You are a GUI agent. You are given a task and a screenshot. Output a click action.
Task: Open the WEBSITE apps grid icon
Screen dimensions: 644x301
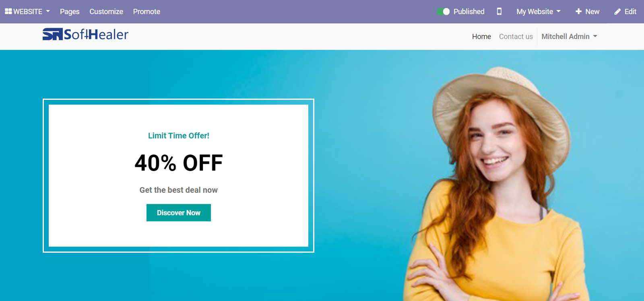[8, 12]
